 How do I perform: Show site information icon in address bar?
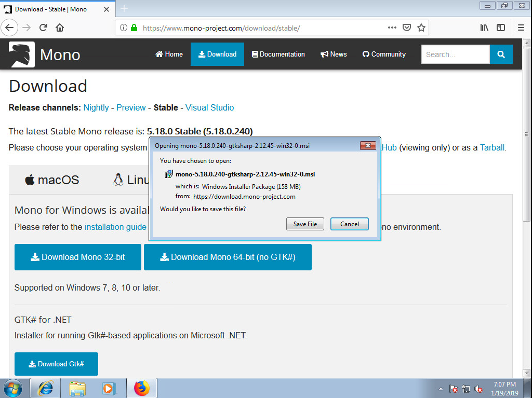point(124,28)
